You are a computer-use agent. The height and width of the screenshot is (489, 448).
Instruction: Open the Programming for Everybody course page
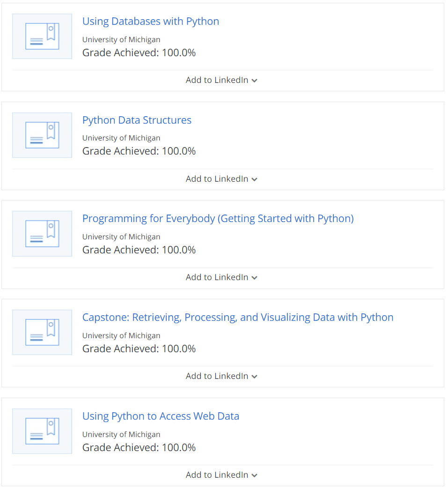(x=218, y=218)
